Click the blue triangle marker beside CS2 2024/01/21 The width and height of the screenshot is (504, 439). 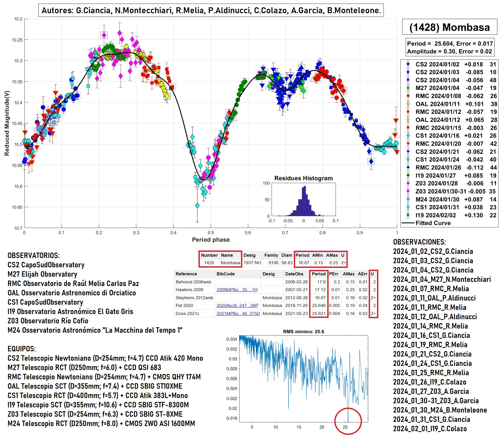(x=408, y=152)
